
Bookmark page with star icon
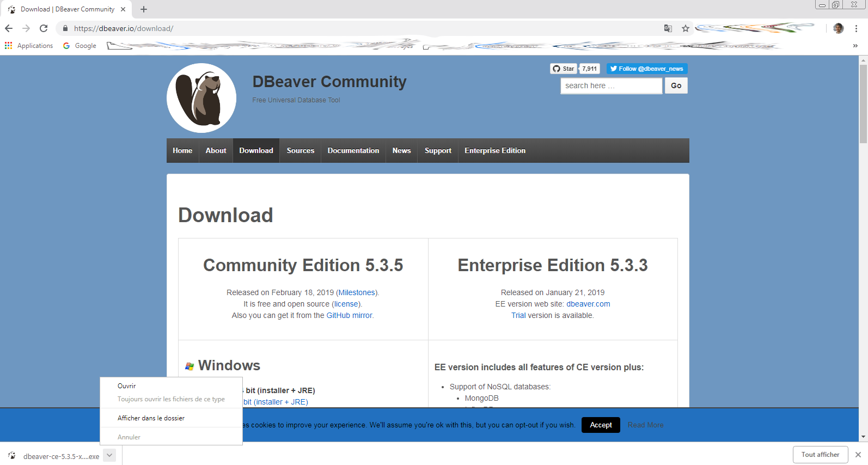tap(686, 28)
